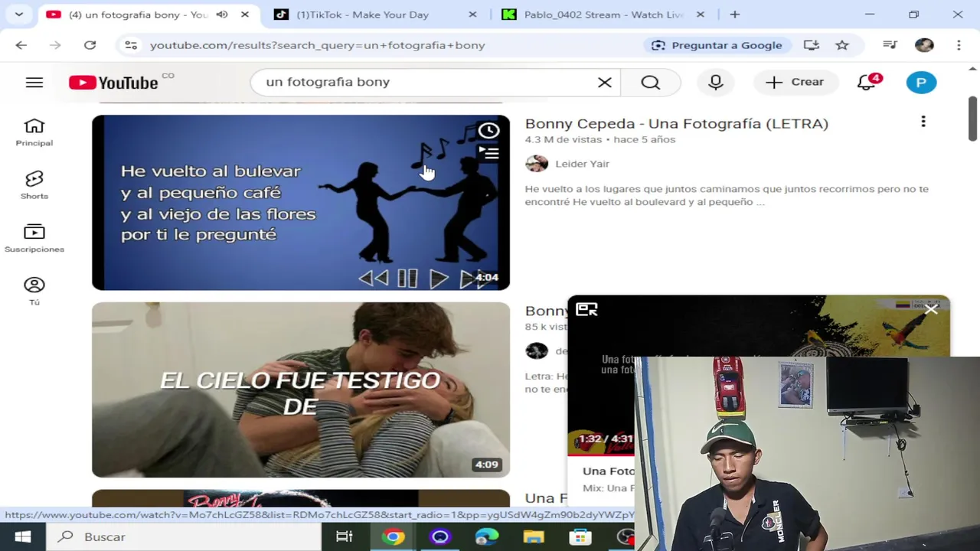Open the notifications bell
Image resolution: width=980 pixels, height=551 pixels.
click(x=866, y=82)
